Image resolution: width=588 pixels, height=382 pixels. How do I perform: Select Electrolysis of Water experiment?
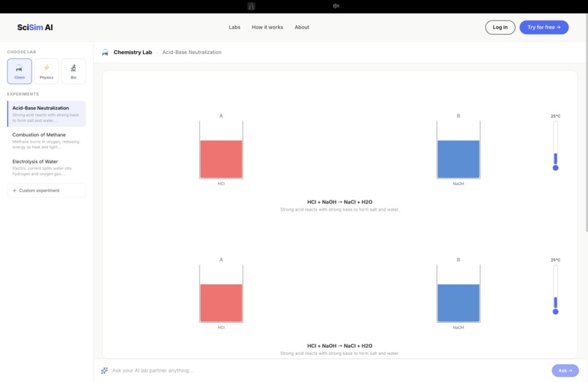(47, 167)
